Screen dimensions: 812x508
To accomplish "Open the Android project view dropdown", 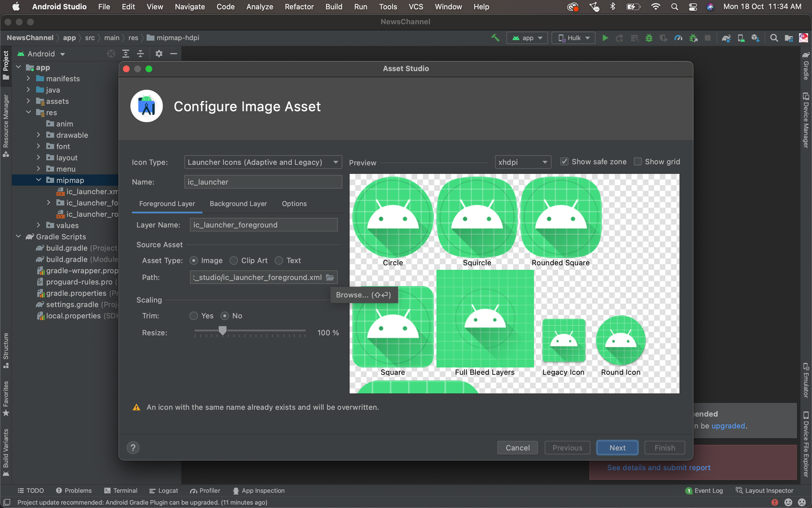I will pos(42,54).
